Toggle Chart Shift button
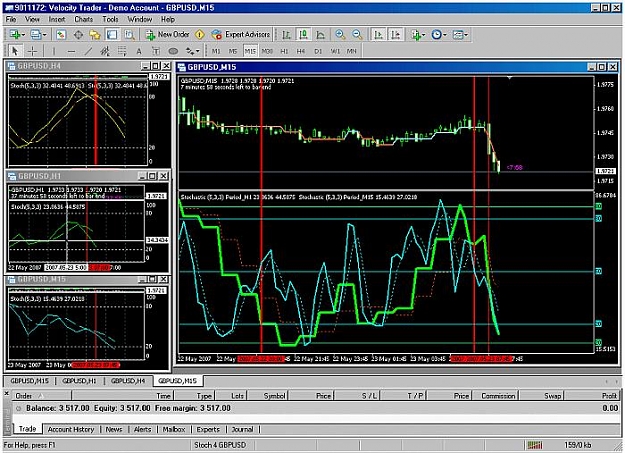625x453 pixels. click(395, 35)
